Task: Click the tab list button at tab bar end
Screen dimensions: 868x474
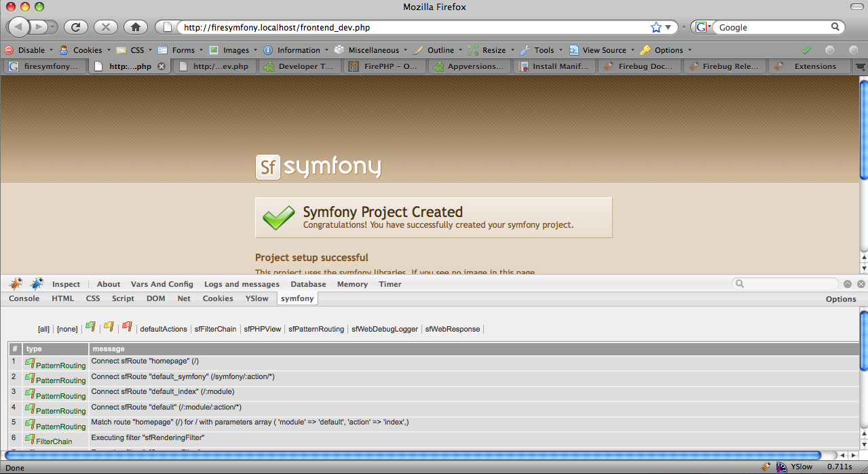Action: pos(861,66)
